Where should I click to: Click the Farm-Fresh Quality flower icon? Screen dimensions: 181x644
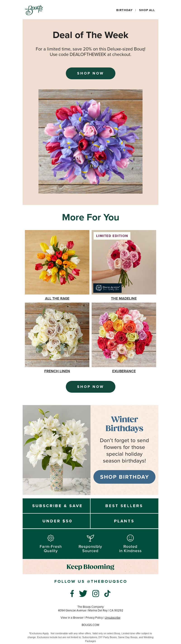click(51, 538)
